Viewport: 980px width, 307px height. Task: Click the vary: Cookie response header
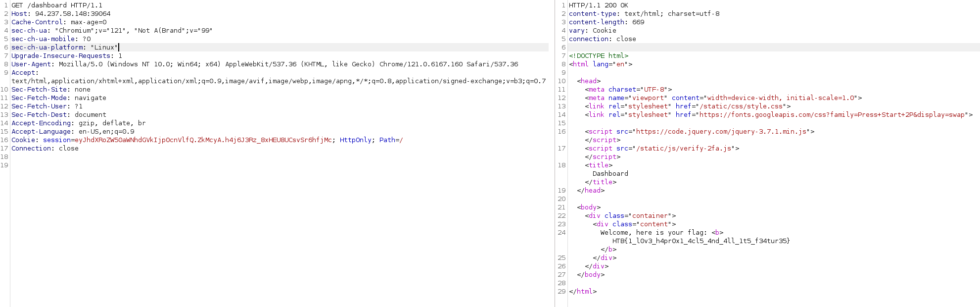coord(593,31)
